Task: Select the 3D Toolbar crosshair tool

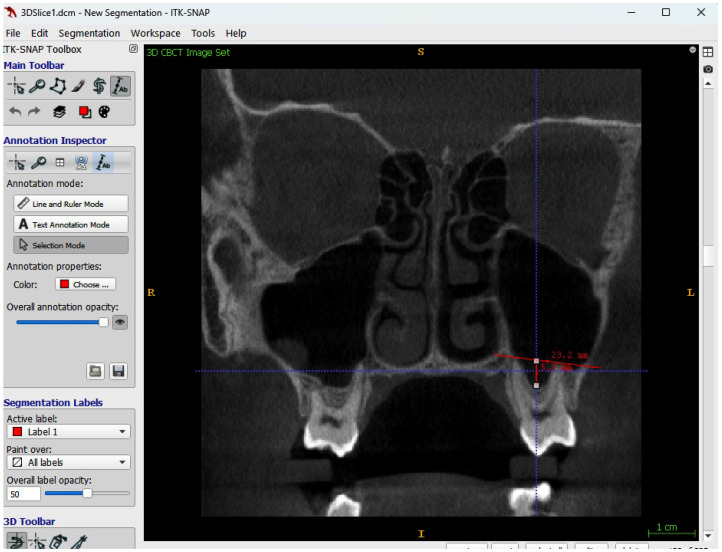Action: (37, 542)
